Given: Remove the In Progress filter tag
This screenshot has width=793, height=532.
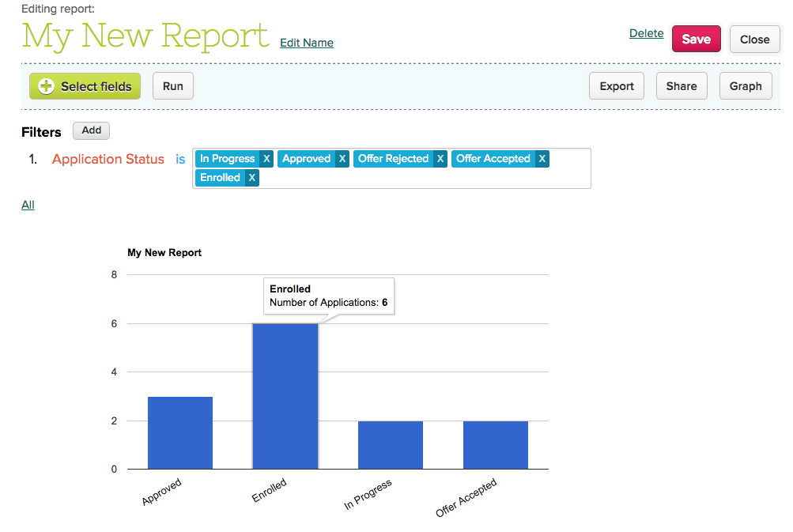Looking at the screenshot, I should point(266,159).
